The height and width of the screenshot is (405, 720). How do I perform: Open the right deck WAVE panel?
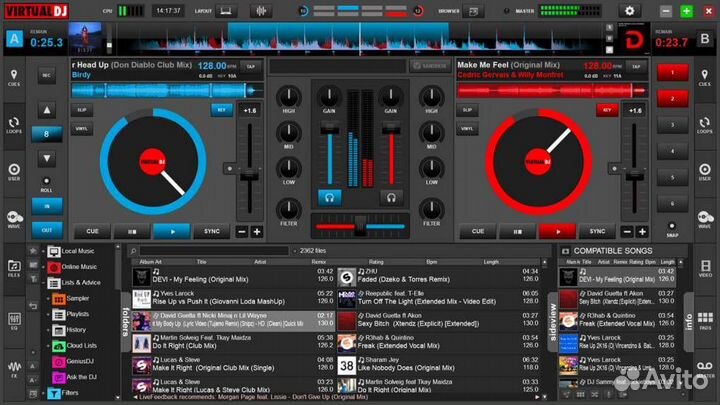(704, 219)
